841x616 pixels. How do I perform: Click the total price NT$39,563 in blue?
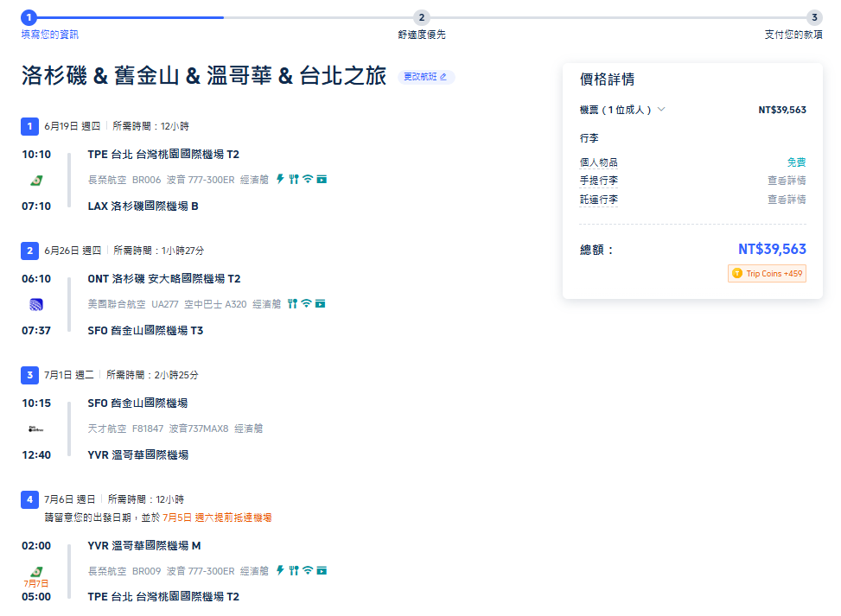(x=773, y=250)
